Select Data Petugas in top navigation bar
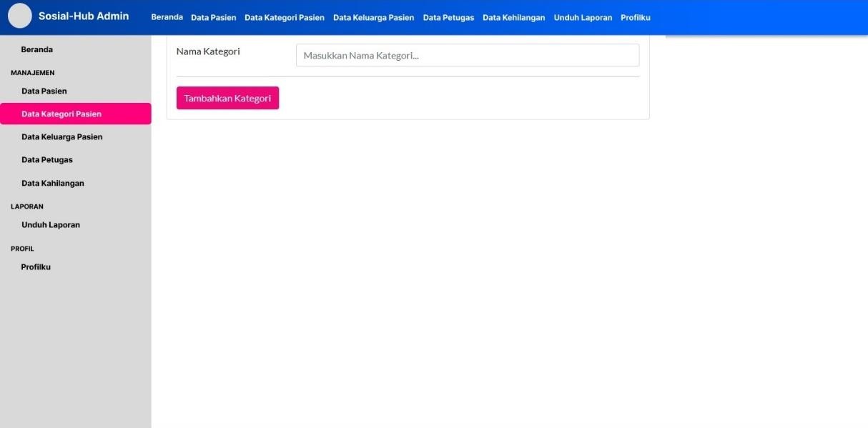The image size is (868, 428). pos(448,18)
